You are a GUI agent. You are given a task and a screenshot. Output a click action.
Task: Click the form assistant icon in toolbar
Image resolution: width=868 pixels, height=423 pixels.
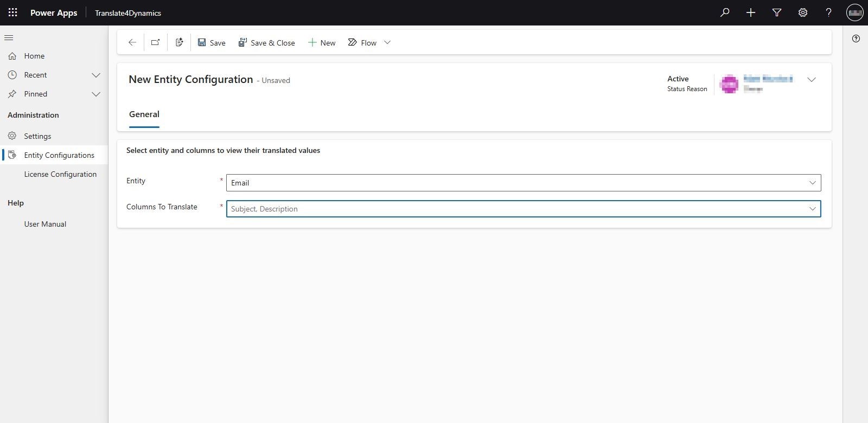[180, 42]
